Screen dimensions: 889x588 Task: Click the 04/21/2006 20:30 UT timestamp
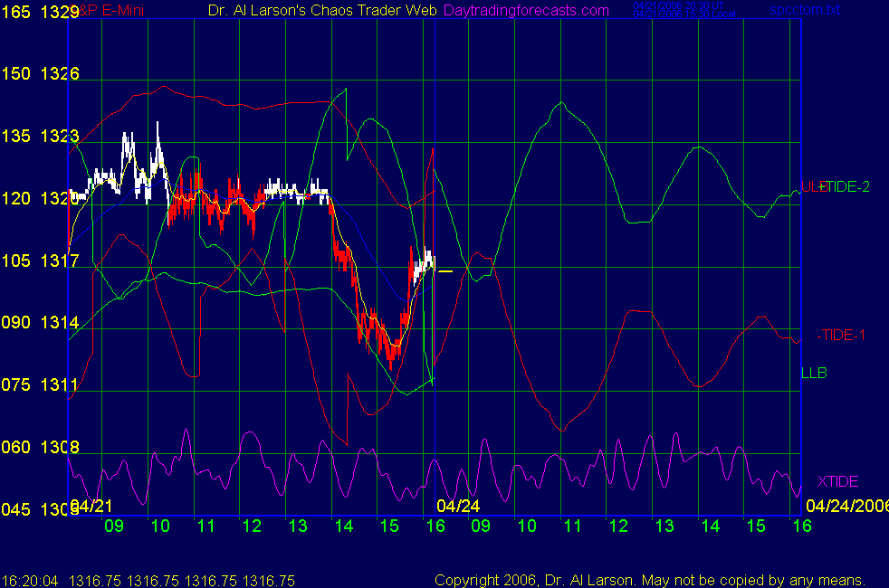point(678,5)
